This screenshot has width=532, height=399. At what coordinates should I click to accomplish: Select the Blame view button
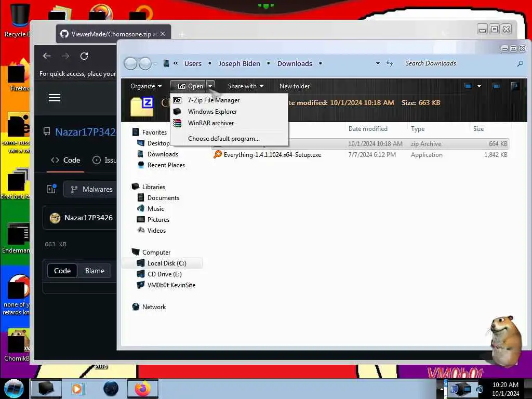point(95,271)
